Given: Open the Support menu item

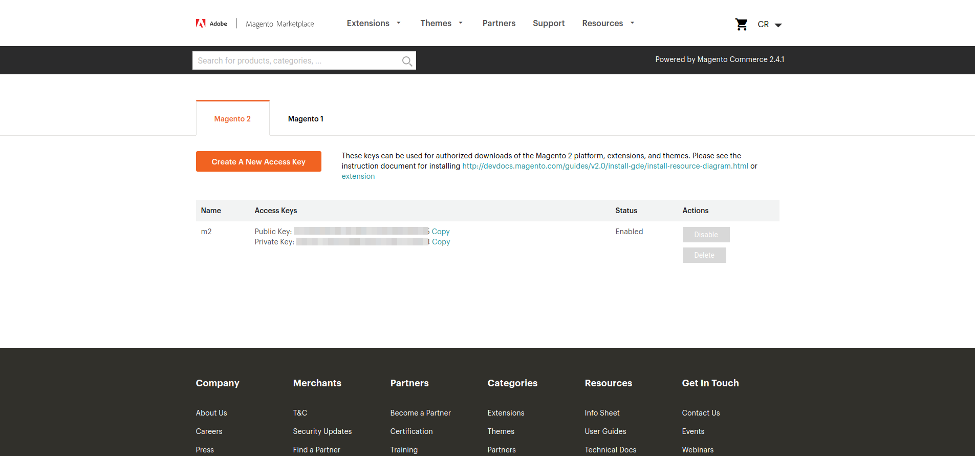Looking at the screenshot, I should 548,23.
